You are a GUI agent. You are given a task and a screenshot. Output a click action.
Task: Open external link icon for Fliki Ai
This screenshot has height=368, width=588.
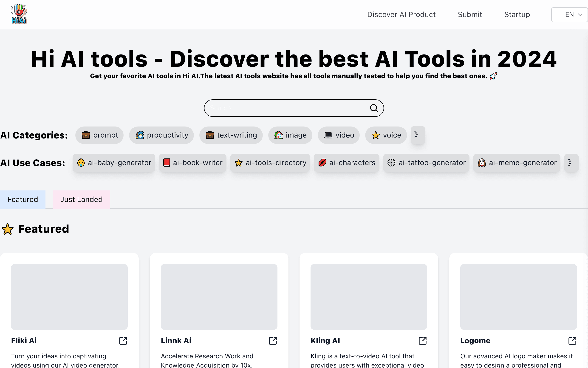tap(123, 341)
